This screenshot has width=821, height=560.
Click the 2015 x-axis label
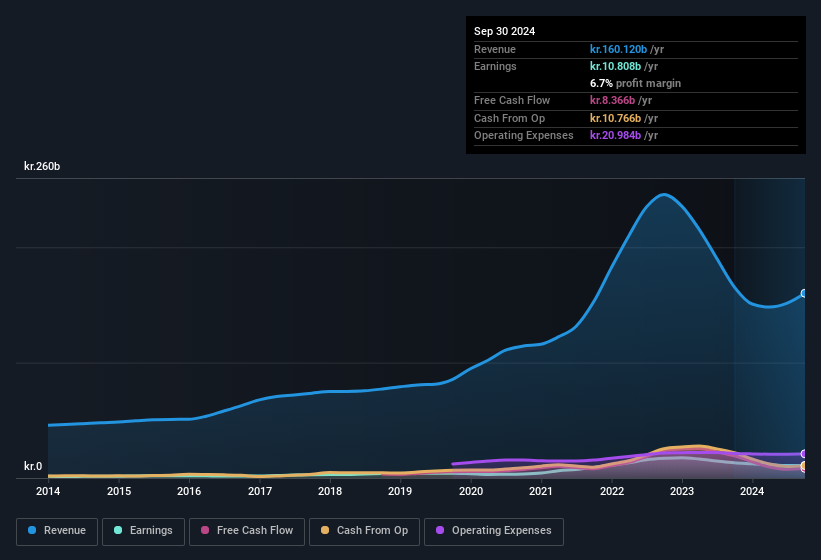click(119, 491)
